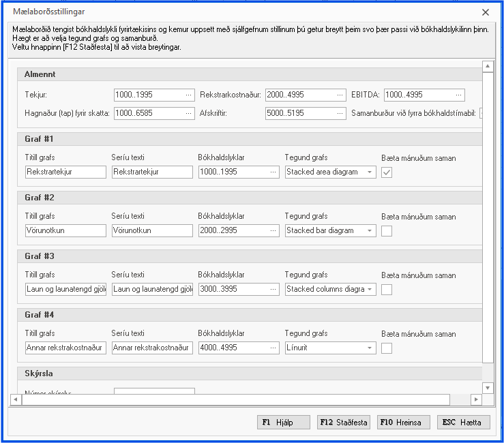The height and width of the screenshot is (443, 504).
Task: Expand the Stacked area diagram dropdown
Action: (x=370, y=172)
